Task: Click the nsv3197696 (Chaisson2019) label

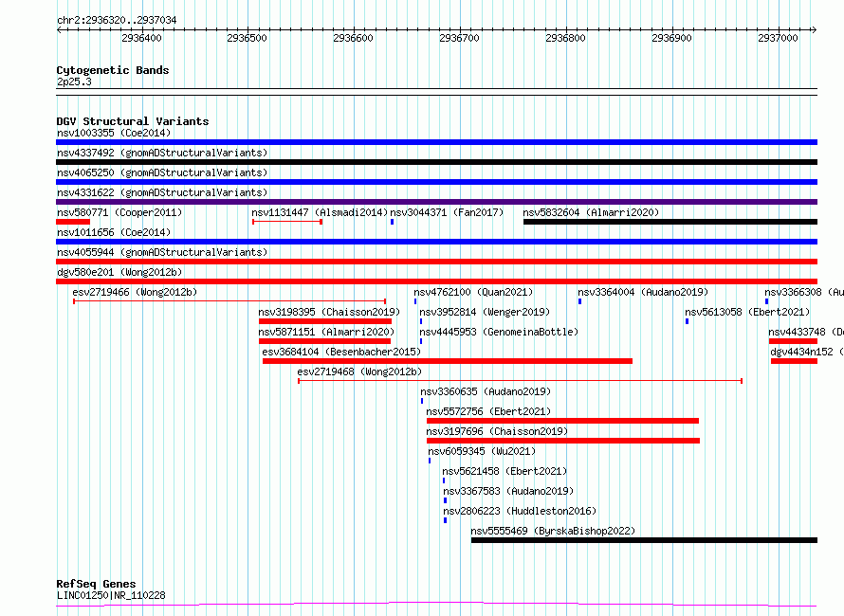Action: coord(497,431)
